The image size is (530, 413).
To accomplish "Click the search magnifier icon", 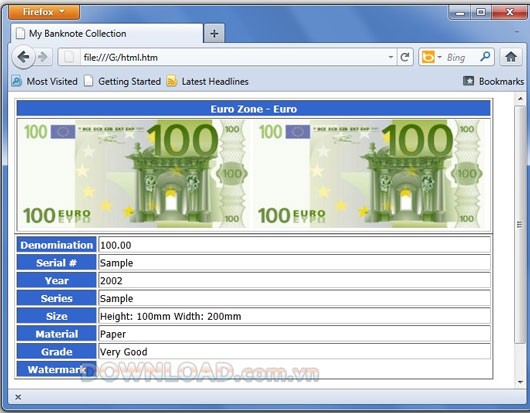I will click(x=485, y=56).
